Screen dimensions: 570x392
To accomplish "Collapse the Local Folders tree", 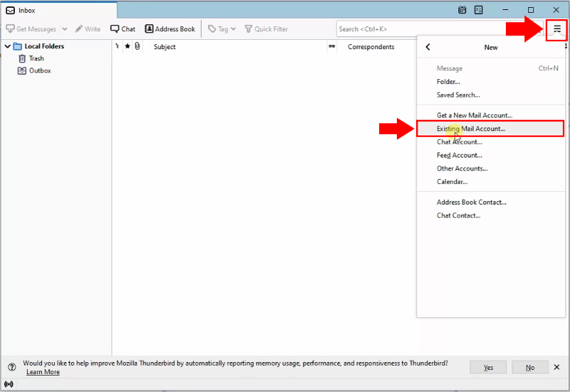I will pos(8,46).
